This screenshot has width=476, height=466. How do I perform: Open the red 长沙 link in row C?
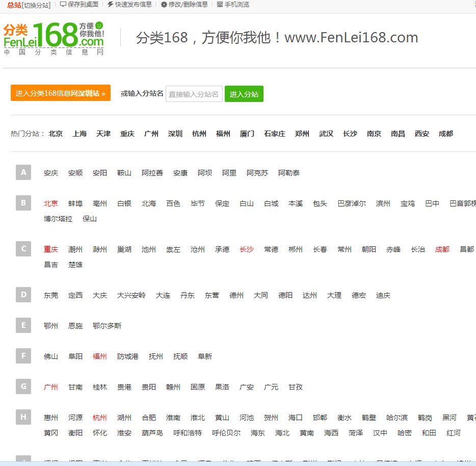[247, 249]
